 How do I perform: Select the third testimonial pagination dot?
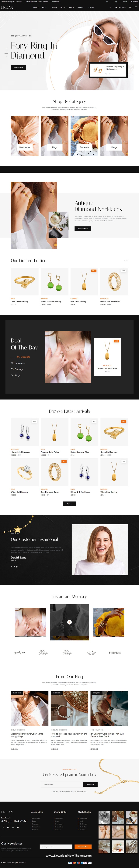[x=17, y=566]
